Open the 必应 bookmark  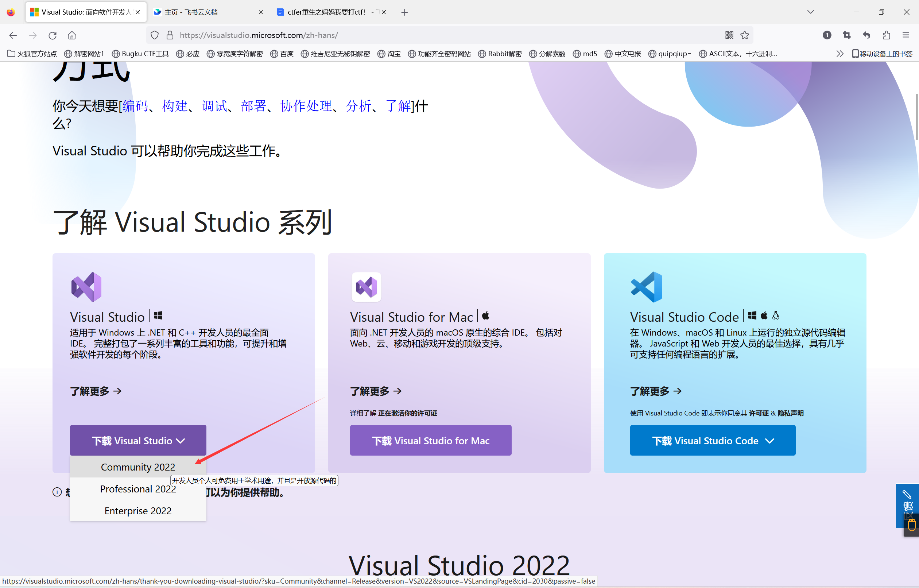coord(188,54)
